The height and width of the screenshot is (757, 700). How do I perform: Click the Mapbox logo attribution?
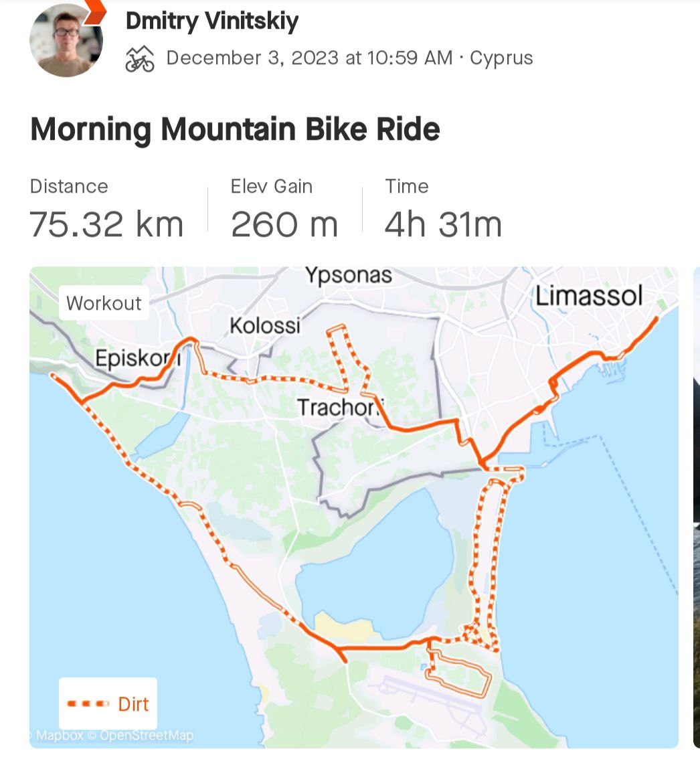59,736
